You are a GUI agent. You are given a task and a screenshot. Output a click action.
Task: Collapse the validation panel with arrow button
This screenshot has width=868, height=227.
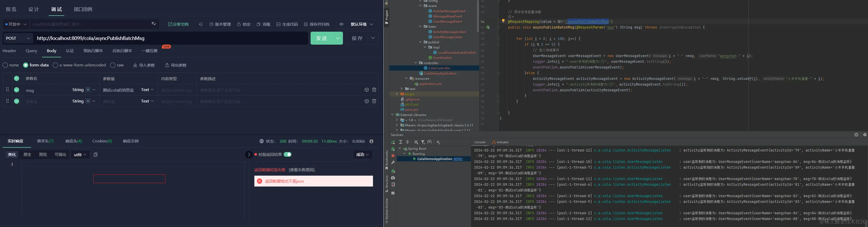pyautogui.click(x=249, y=155)
